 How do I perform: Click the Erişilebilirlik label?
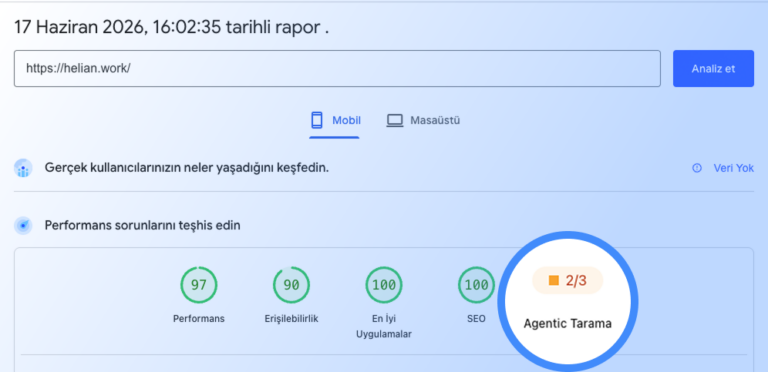[x=291, y=319]
